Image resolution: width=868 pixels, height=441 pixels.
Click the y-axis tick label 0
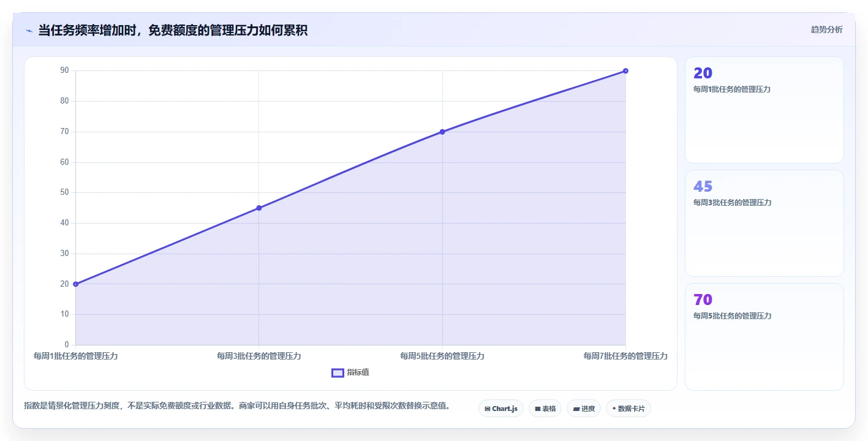67,345
